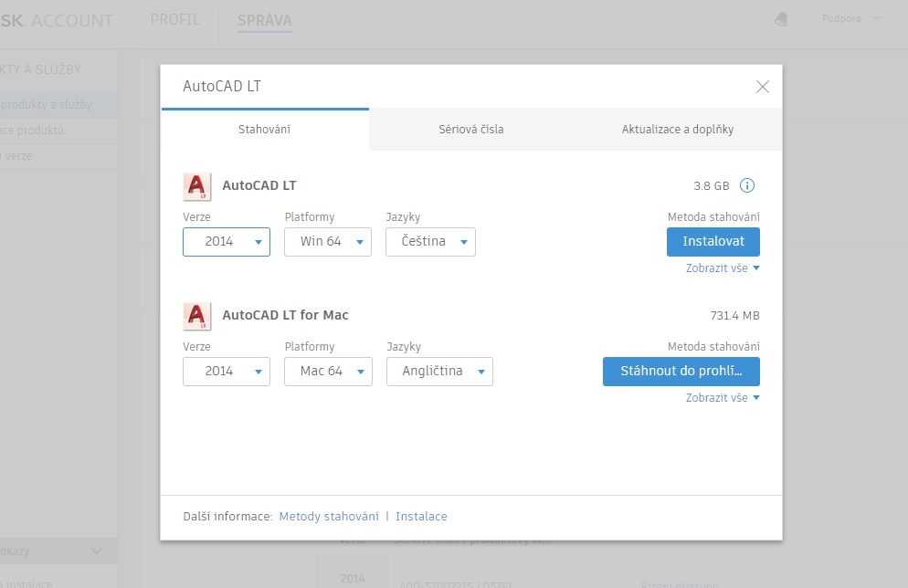This screenshot has height=588, width=908.
Task: Open Jazyky dropdown showing Čeština
Action: [x=430, y=242]
